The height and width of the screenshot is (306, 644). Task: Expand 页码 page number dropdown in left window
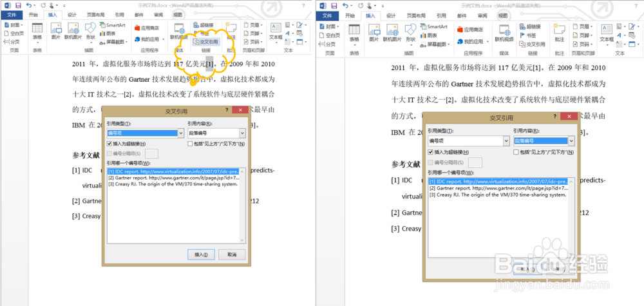(262, 41)
